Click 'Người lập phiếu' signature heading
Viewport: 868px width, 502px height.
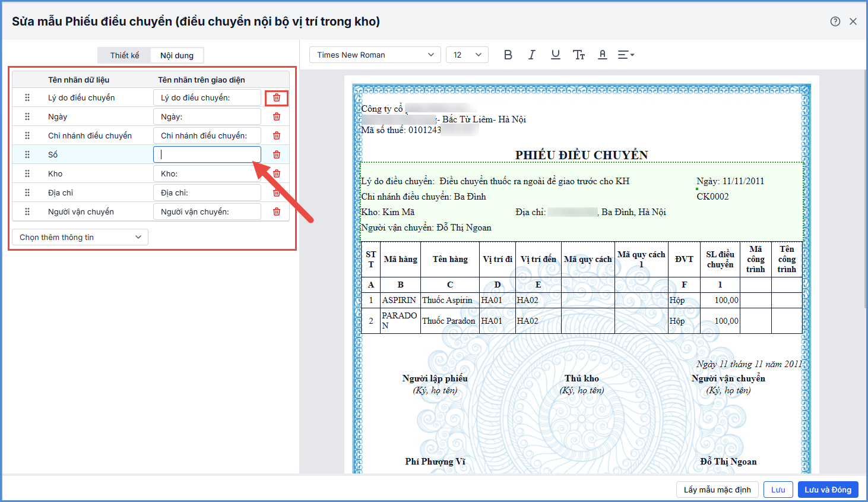pyautogui.click(x=435, y=378)
